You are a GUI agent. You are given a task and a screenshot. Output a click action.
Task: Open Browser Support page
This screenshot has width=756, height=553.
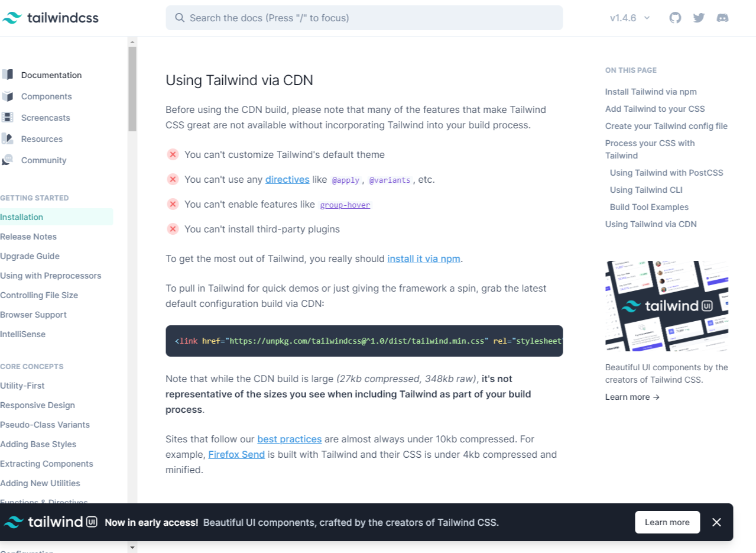tap(33, 315)
